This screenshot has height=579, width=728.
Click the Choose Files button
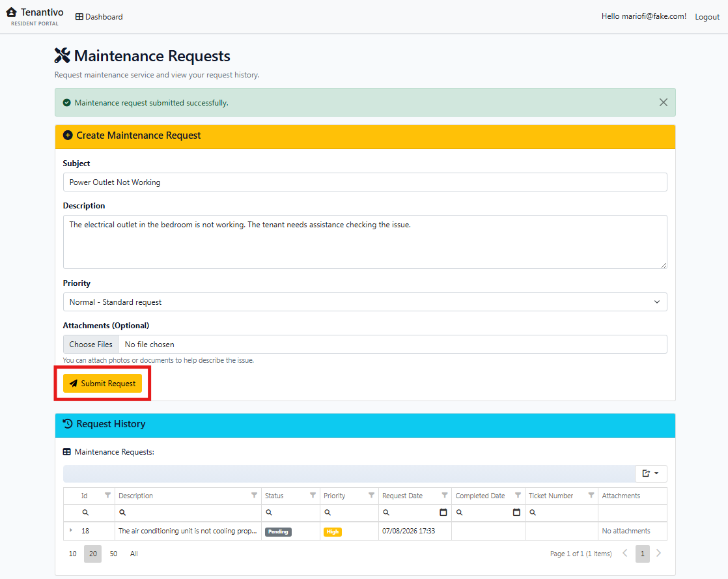click(x=91, y=345)
